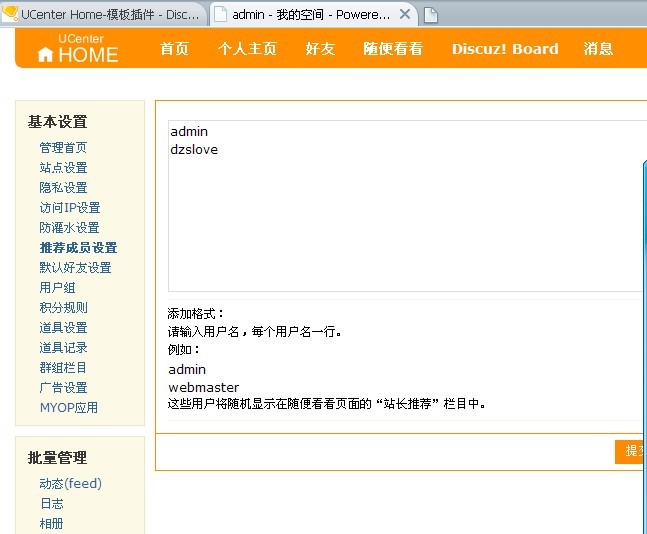Open 广告设置 sidebar link
Image resolution: width=647 pixels, height=534 pixels.
pyautogui.click(x=63, y=388)
